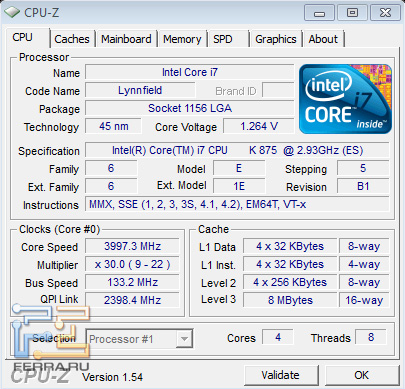
Task: Click the Socket 1156 LGA package value
Action: pos(190,108)
